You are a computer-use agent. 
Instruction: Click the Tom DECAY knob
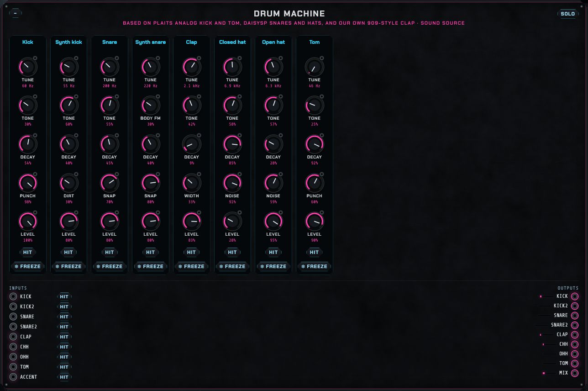coord(315,144)
